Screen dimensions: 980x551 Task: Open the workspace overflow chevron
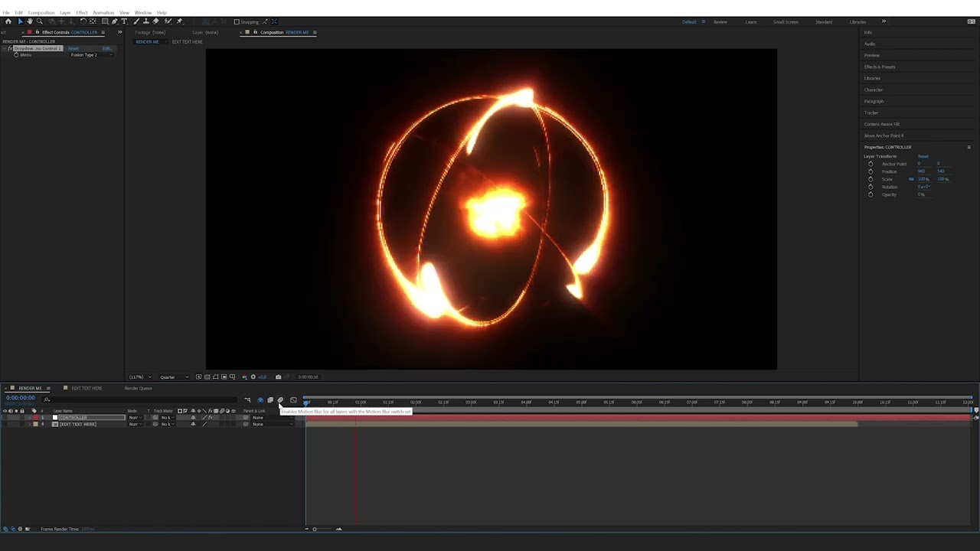(884, 21)
